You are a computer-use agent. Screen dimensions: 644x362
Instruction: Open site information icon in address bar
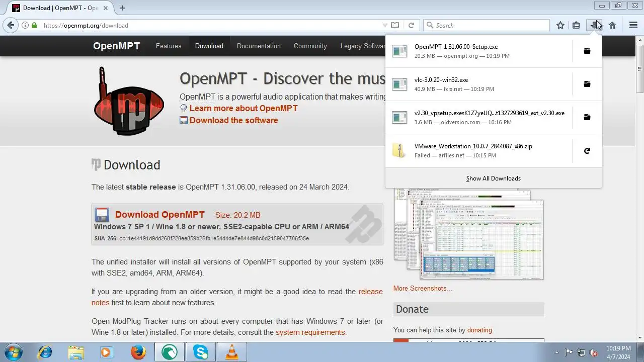25,25
